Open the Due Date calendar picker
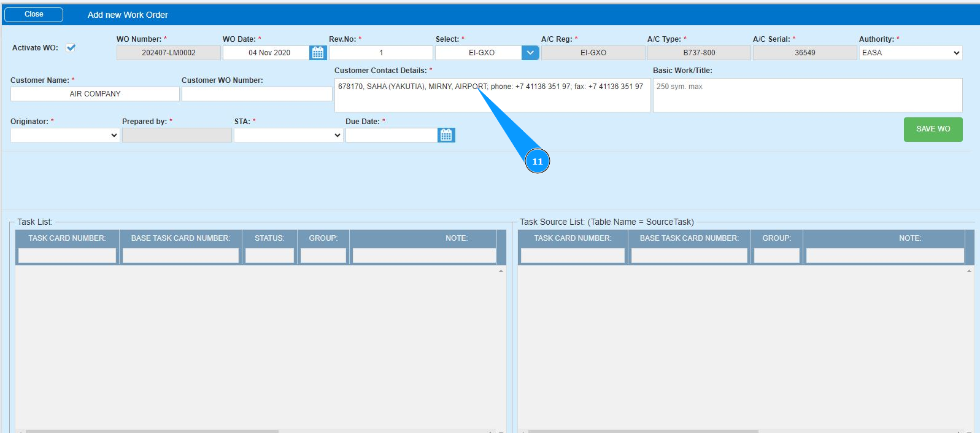Screen dimensions: 980x433 coord(446,135)
